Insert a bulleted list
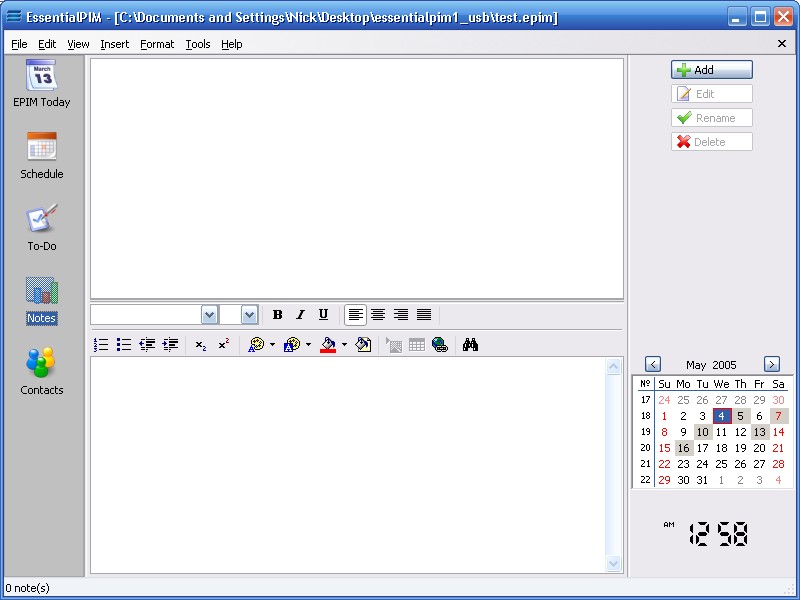 tap(124, 345)
